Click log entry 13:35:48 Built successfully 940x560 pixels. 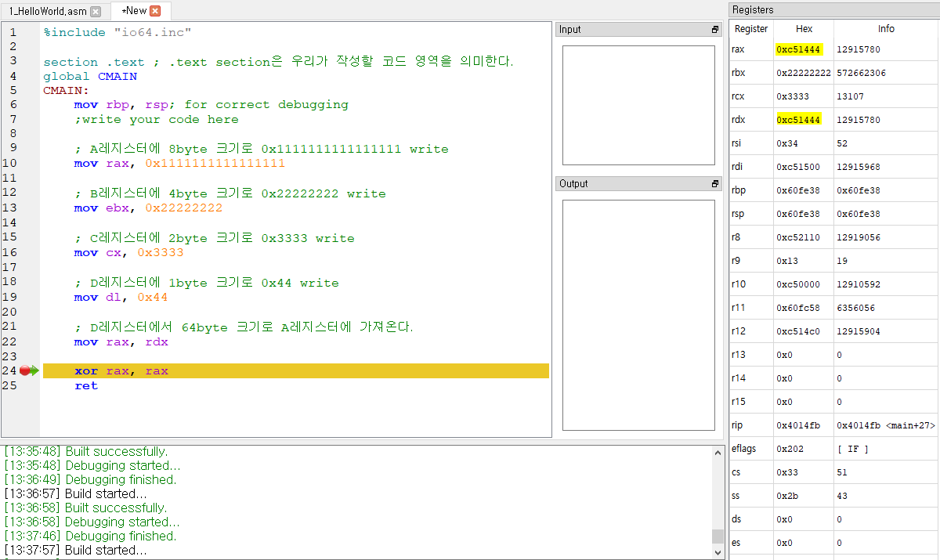coord(86,452)
